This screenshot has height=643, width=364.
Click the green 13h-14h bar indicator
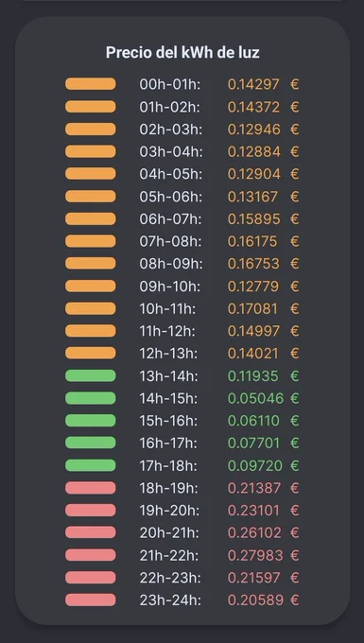point(90,375)
